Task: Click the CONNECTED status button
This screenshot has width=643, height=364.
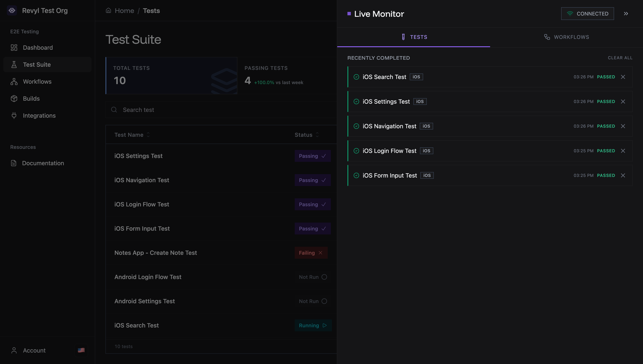Action: tap(588, 14)
